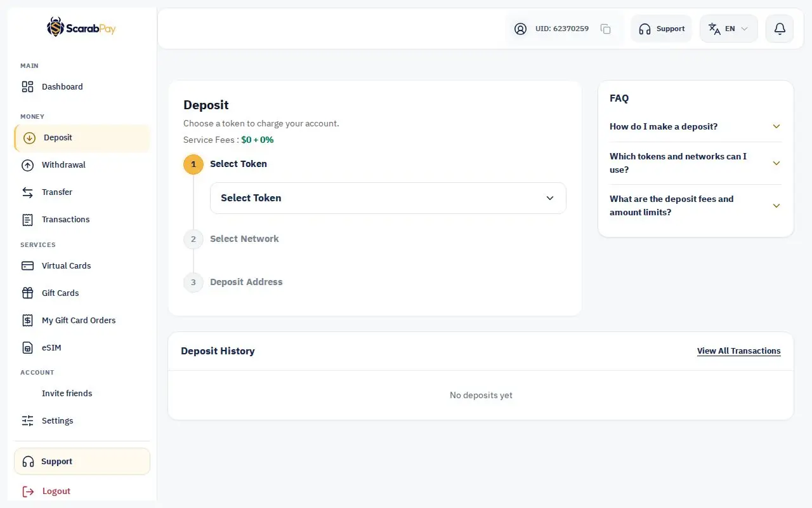
Task: Open the Dashboard page
Action: (x=82, y=87)
